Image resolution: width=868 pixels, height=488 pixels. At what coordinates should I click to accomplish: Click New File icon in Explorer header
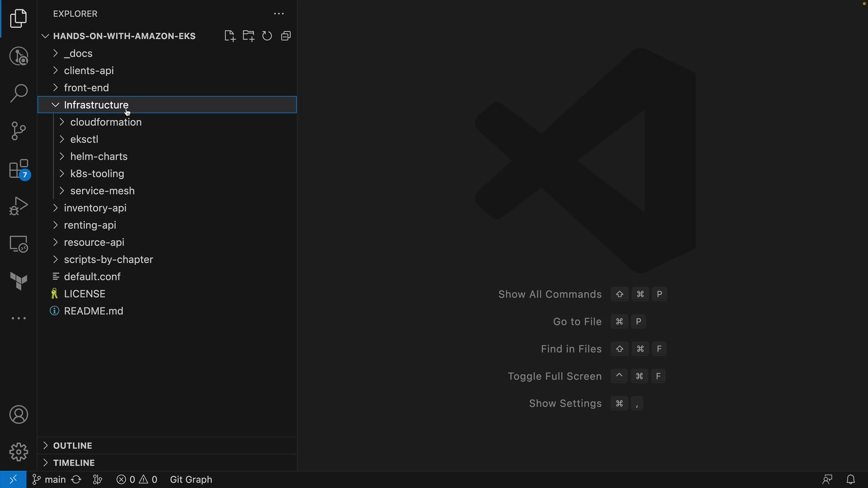tap(230, 36)
